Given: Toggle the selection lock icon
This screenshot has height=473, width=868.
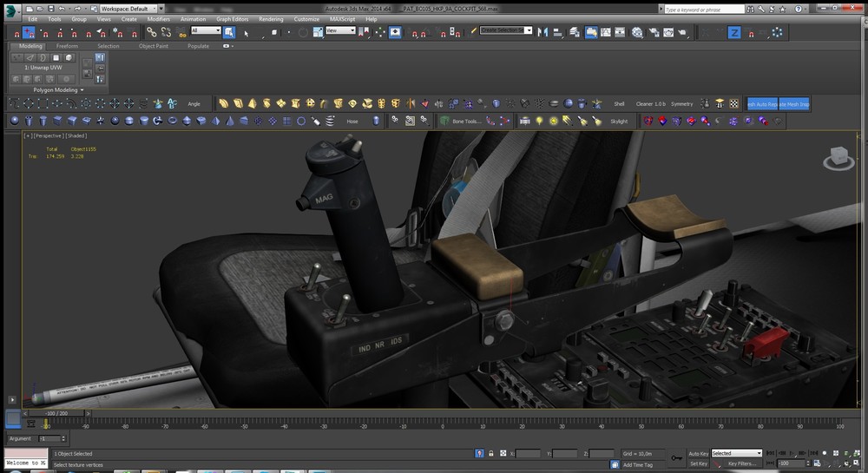Looking at the screenshot, I should coord(491,453).
